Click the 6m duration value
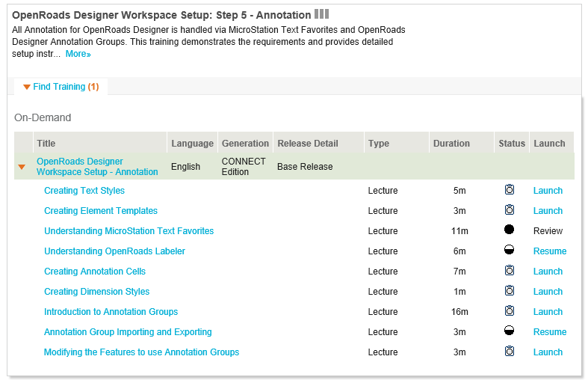 click(x=459, y=251)
